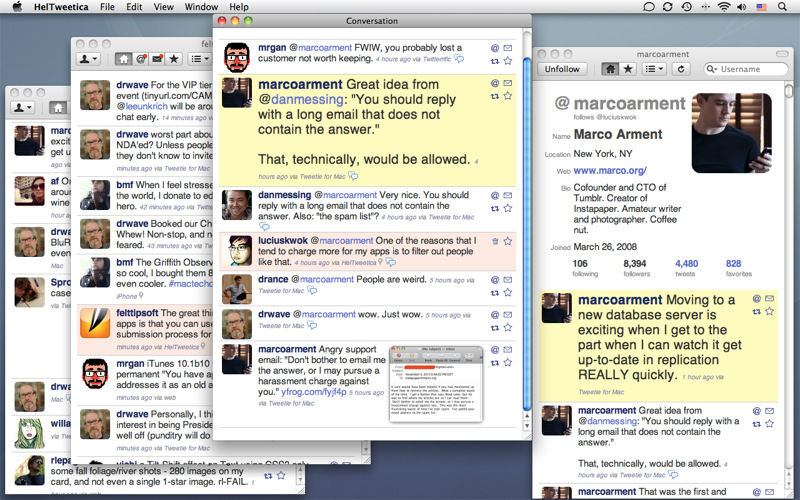Click Marco Arment's profile photo
Viewport: 800px width, 500px height.
731,133
